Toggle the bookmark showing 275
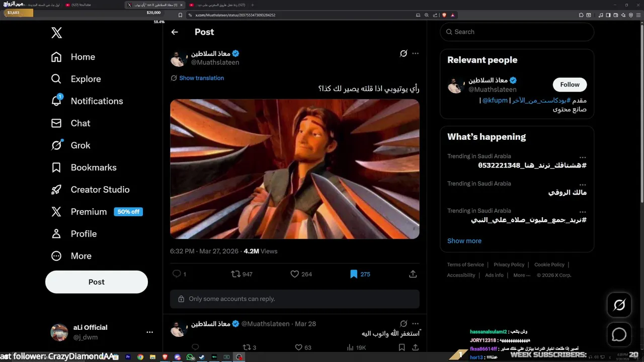 (360, 274)
